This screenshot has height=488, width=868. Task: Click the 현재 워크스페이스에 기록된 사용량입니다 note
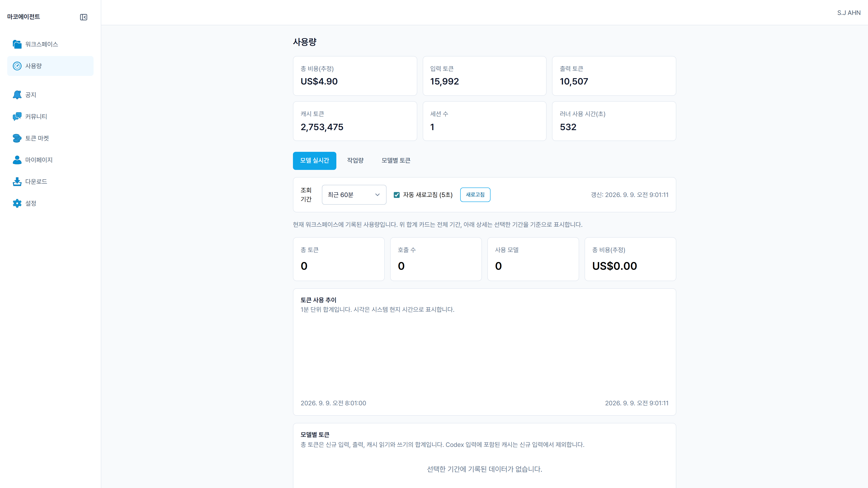click(x=437, y=225)
